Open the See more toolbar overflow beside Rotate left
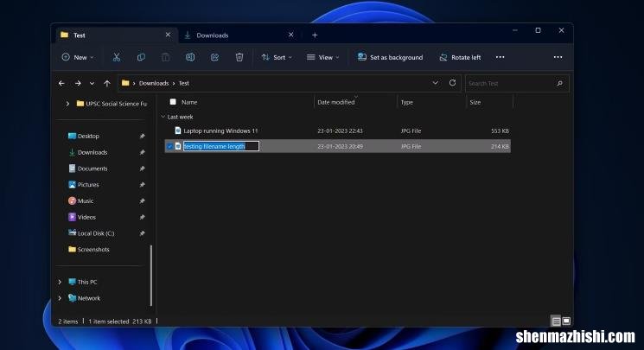Screen dimensions: 644x350 pyautogui.click(x=500, y=57)
